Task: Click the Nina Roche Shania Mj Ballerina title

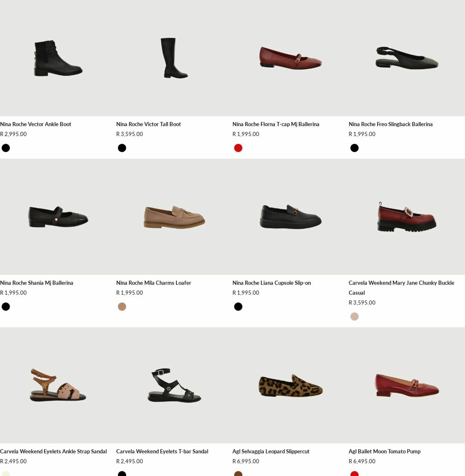Action: (x=36, y=283)
